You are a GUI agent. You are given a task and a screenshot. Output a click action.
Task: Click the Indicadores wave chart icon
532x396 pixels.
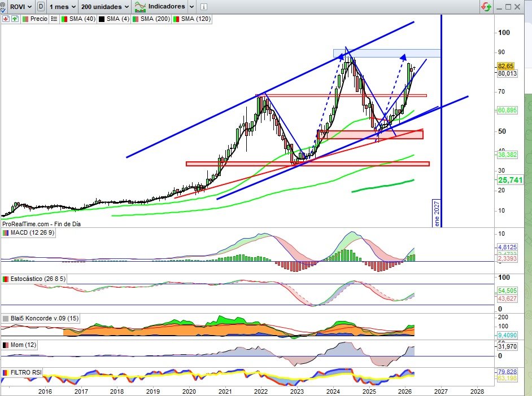(140, 6)
